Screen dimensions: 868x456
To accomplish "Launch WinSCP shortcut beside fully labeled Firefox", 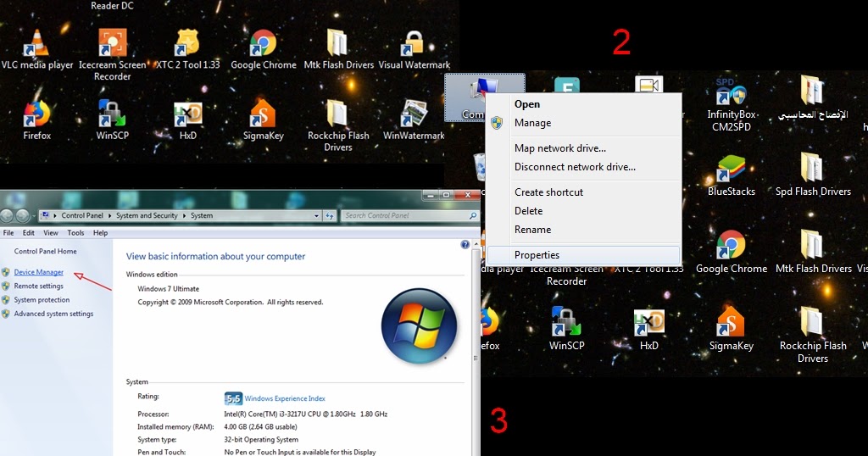I will tap(113, 114).
